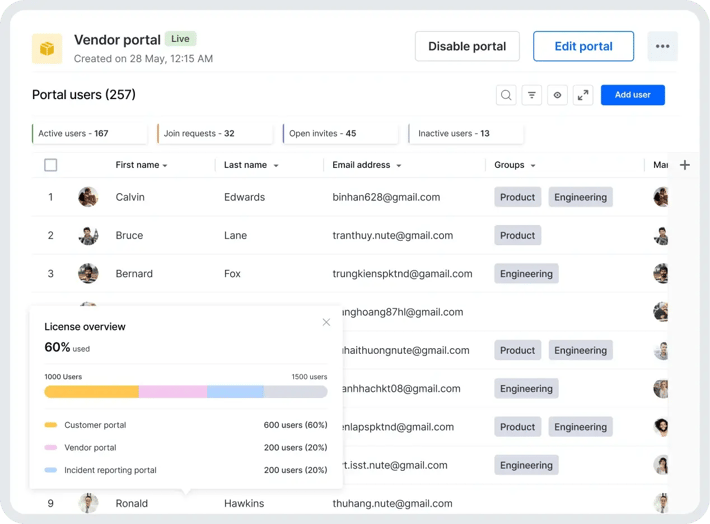Switch to the Active users - 167 tab

[x=90, y=134]
